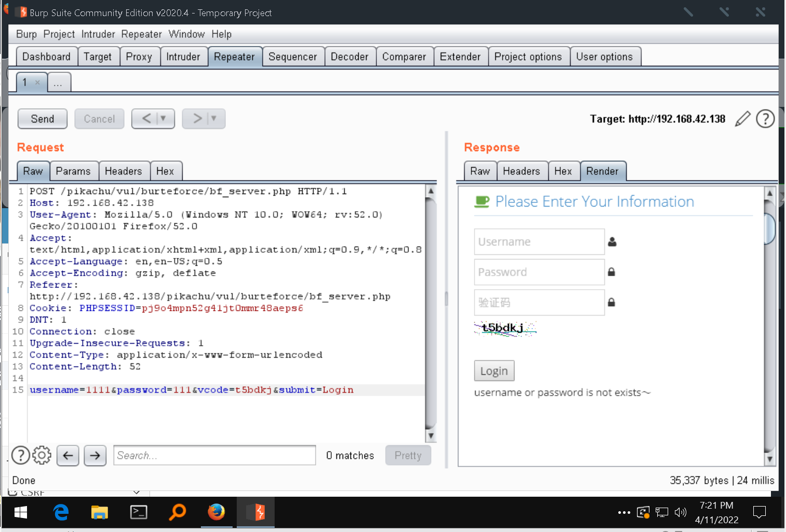Click Login in rendered response

coord(494,371)
